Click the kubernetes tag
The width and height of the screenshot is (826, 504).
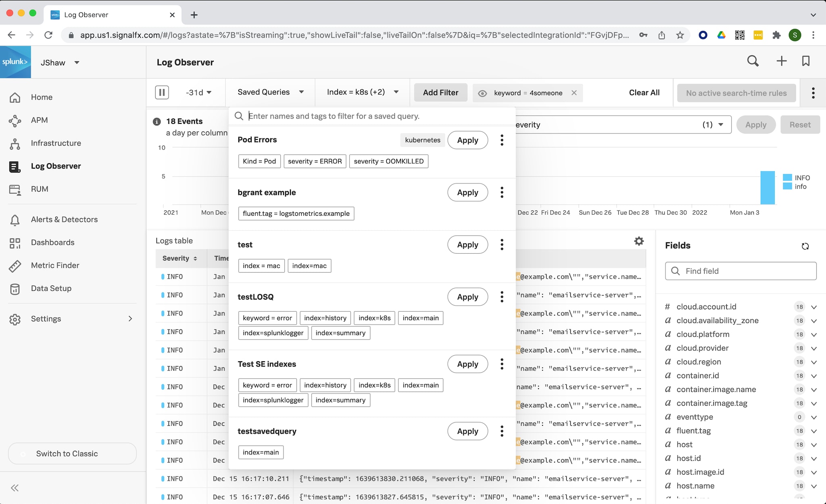click(423, 140)
